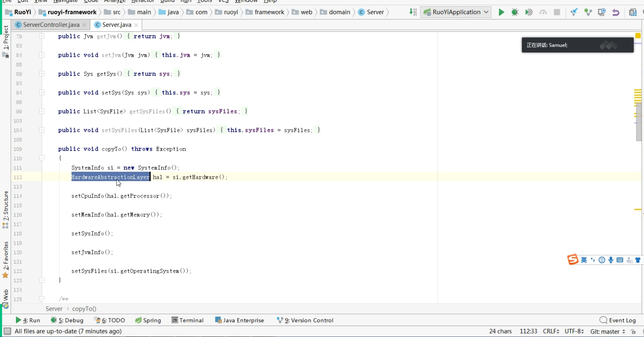Viewport: 644px width, 337px height.
Task: Toggle file read-only lock in status bar
Action: 633,332
